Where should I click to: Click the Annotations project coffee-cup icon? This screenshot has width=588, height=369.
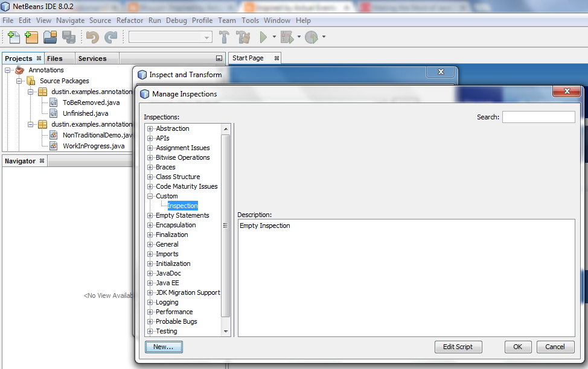(19, 70)
